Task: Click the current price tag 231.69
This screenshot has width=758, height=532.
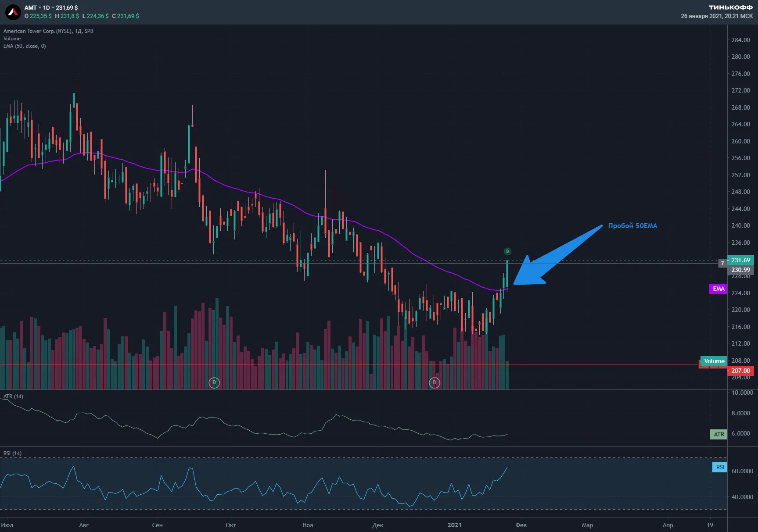Action: tap(740, 260)
